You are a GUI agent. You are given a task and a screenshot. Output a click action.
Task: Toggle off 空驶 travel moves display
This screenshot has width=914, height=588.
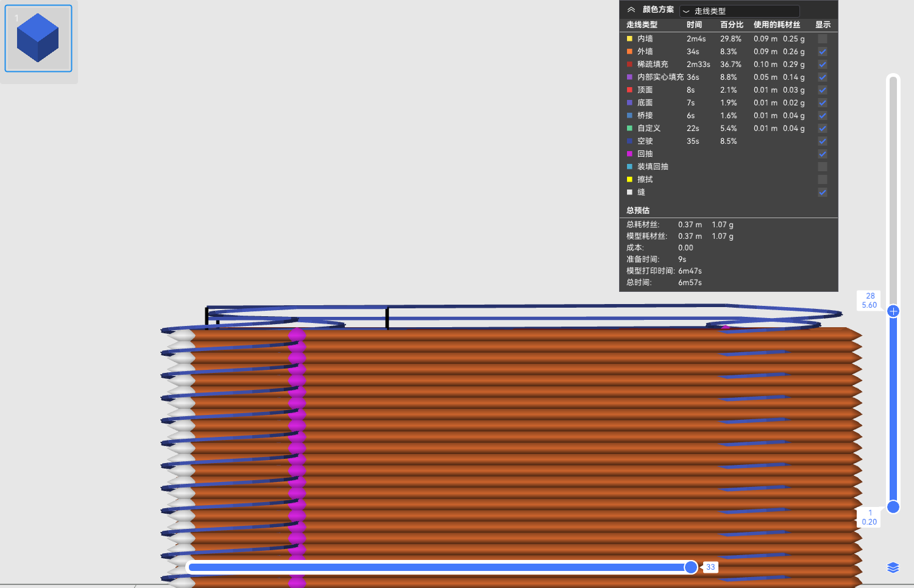coord(823,141)
